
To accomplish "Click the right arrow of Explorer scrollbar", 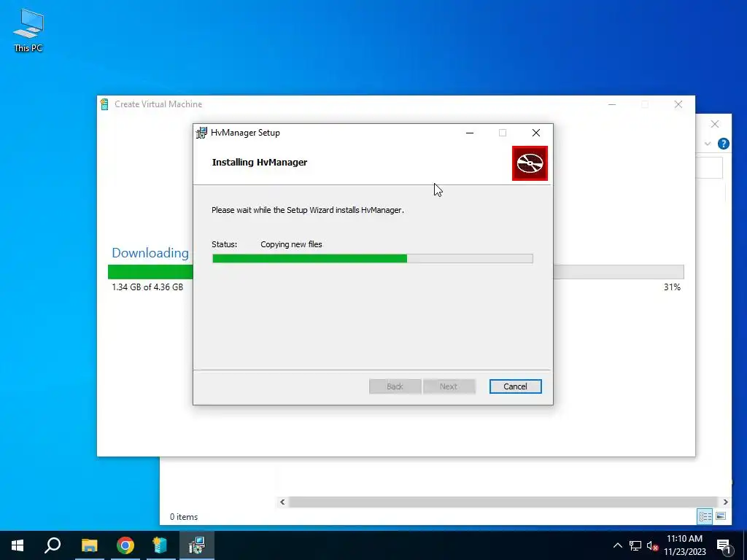I will [725, 502].
